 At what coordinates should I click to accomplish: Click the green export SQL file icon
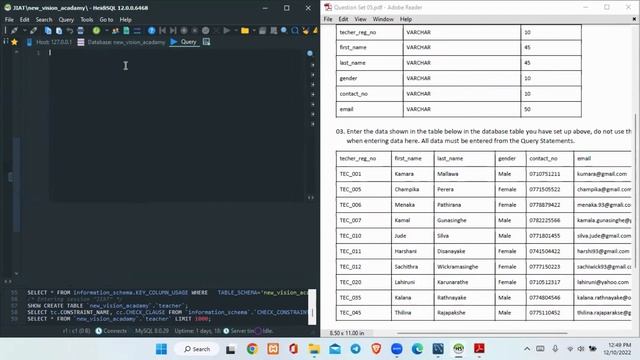click(x=126, y=31)
